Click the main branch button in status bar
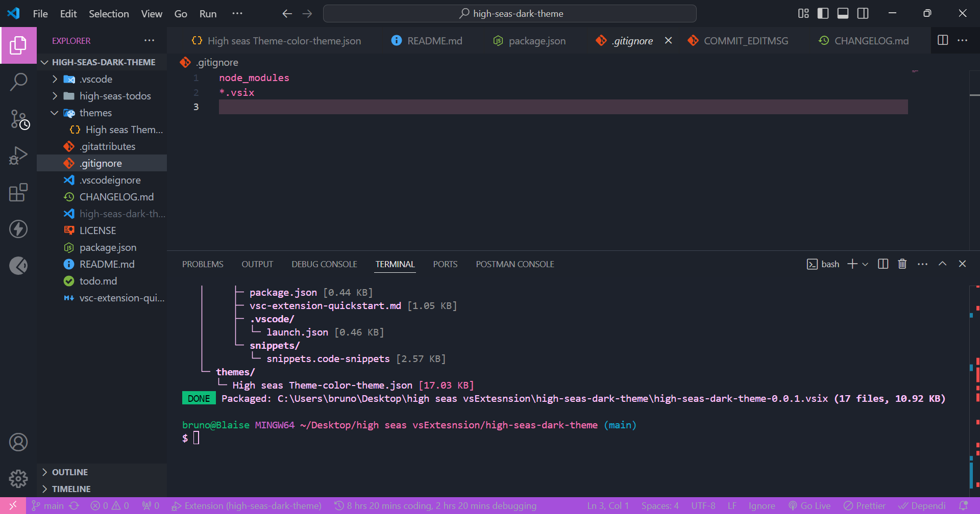The height and width of the screenshot is (514, 980). (48, 506)
